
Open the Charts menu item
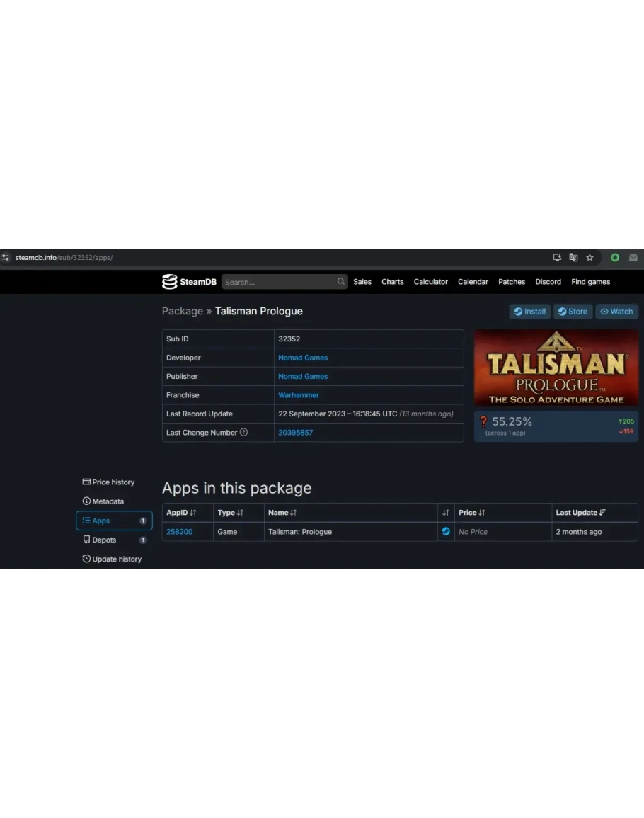tap(392, 282)
